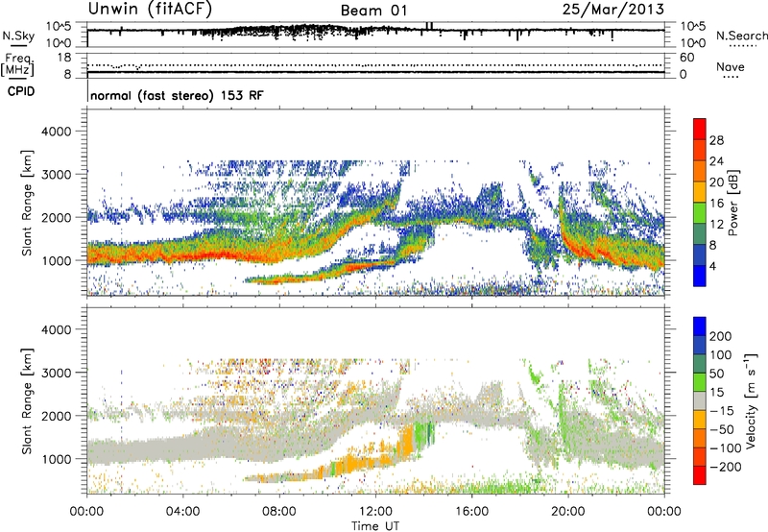This screenshot has height=532, width=768.
Task: Click the 'Velocity [m s-1]' colorbar label
Action: [x=751, y=400]
